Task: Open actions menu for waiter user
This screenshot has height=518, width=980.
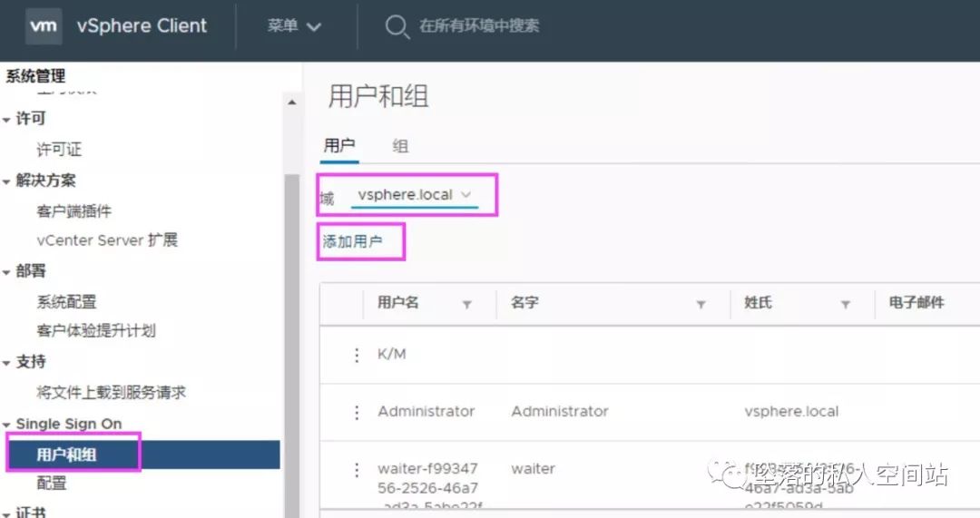Action: pyautogui.click(x=357, y=470)
